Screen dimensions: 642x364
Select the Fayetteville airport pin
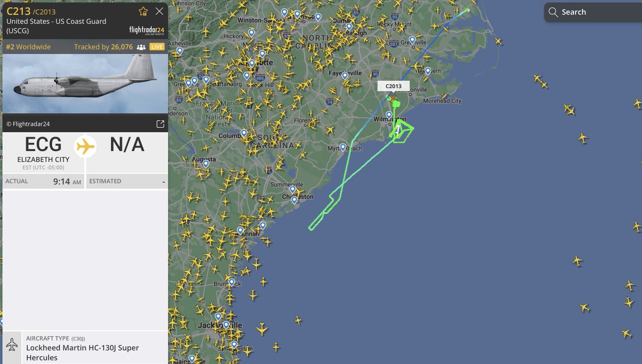[x=345, y=76]
